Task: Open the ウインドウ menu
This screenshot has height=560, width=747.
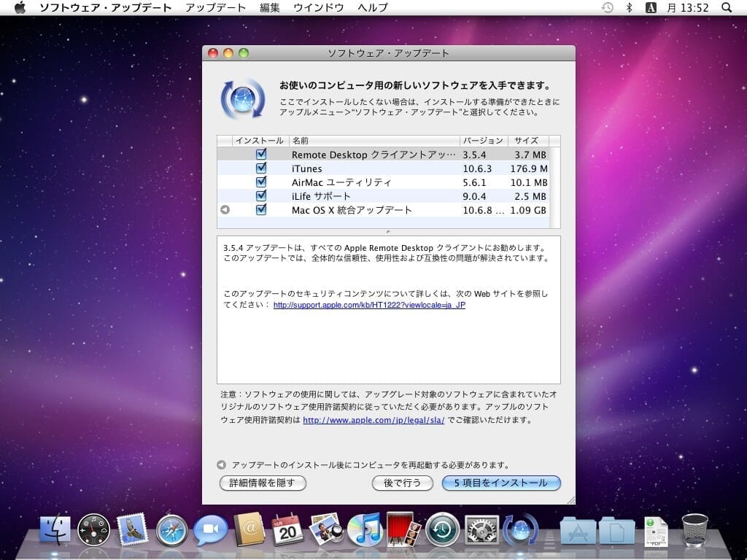Action: pos(318,7)
